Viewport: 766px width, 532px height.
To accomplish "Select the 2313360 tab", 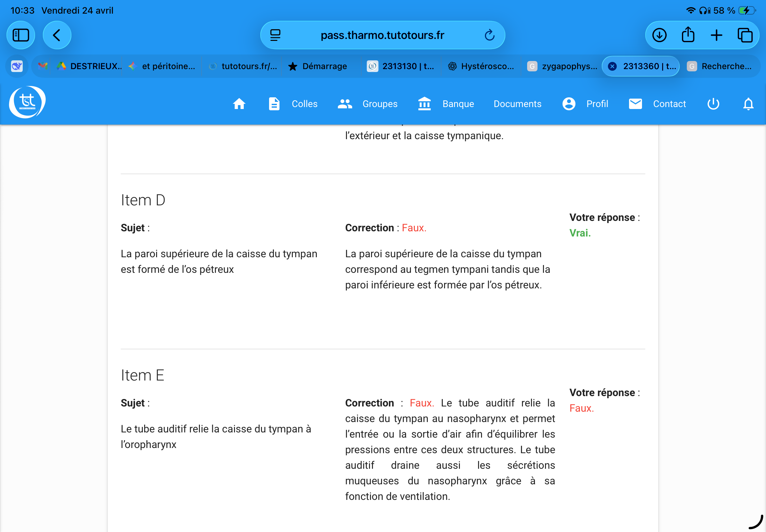I will coord(641,66).
